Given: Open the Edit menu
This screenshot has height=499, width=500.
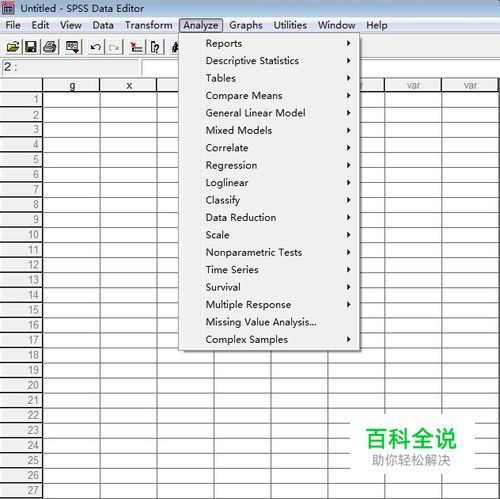Looking at the screenshot, I should [x=40, y=25].
